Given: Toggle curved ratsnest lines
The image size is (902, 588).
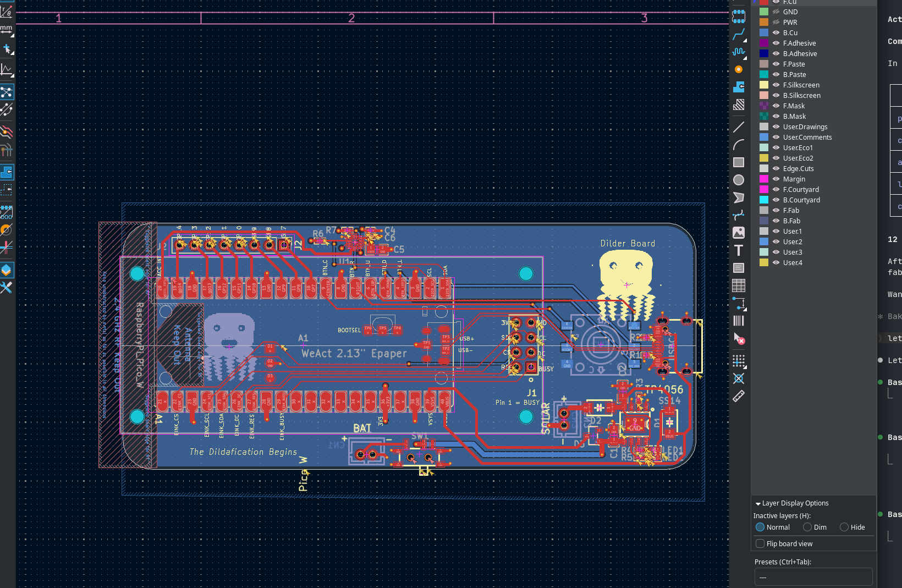Looking at the screenshot, I should pos(7,110).
